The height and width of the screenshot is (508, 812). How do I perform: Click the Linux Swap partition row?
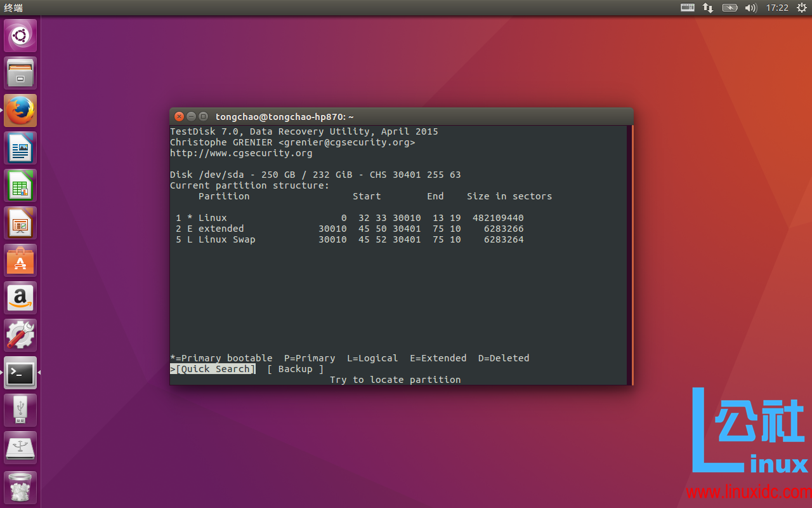click(350, 239)
